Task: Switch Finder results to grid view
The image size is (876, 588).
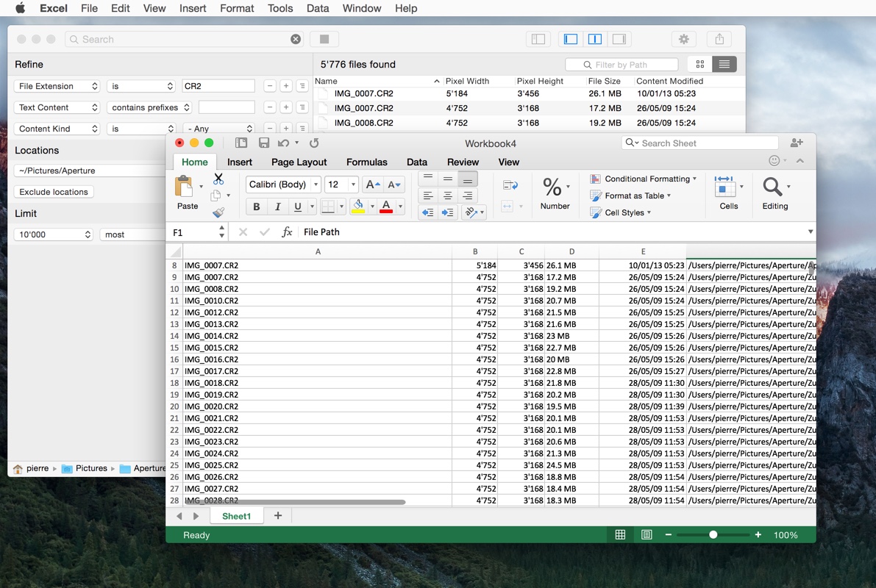Action: pyautogui.click(x=699, y=64)
